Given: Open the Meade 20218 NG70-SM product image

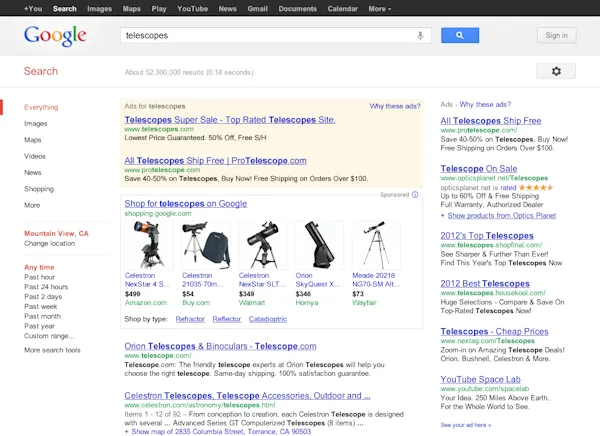Looking at the screenshot, I should point(376,245).
